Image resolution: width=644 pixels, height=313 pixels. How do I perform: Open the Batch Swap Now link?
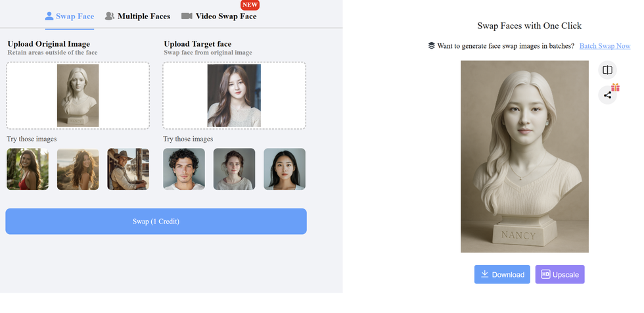[605, 46]
